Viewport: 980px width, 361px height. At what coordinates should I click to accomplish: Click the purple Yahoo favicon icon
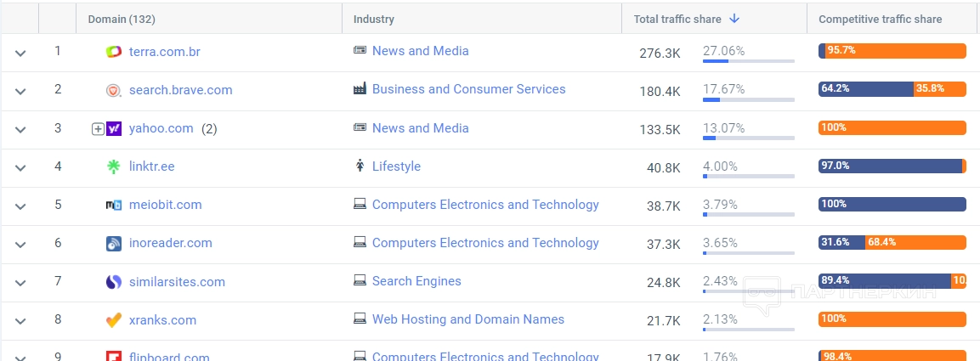click(114, 128)
